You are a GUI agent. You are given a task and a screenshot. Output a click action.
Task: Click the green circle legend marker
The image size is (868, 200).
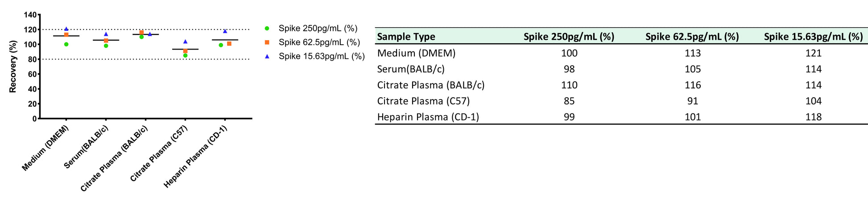pos(267,29)
